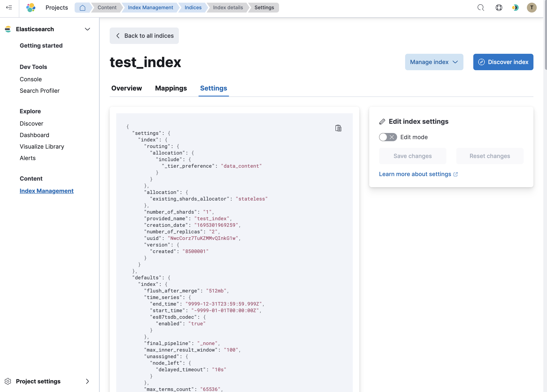Screen dimensions: 547x392
Task: Click the "end_time" 9999-12-31 value
Action: 224,304
